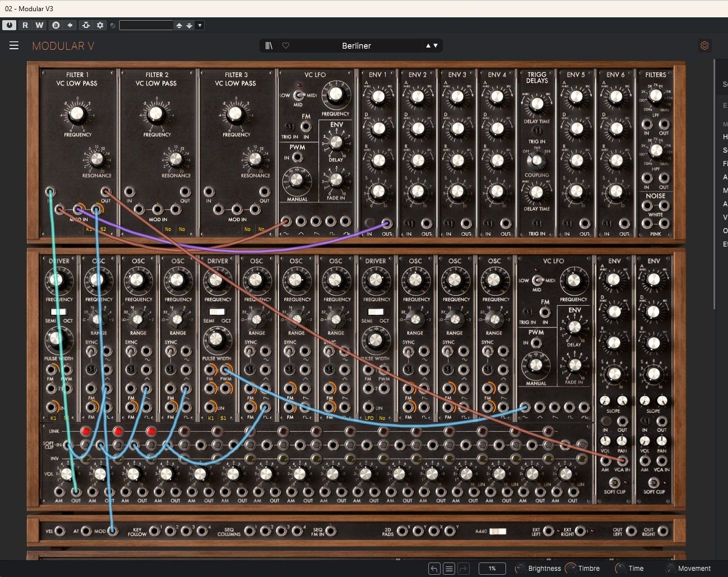Image resolution: width=728 pixels, height=577 pixels.
Task: Favorite the preset with heart icon
Action: 286,46
